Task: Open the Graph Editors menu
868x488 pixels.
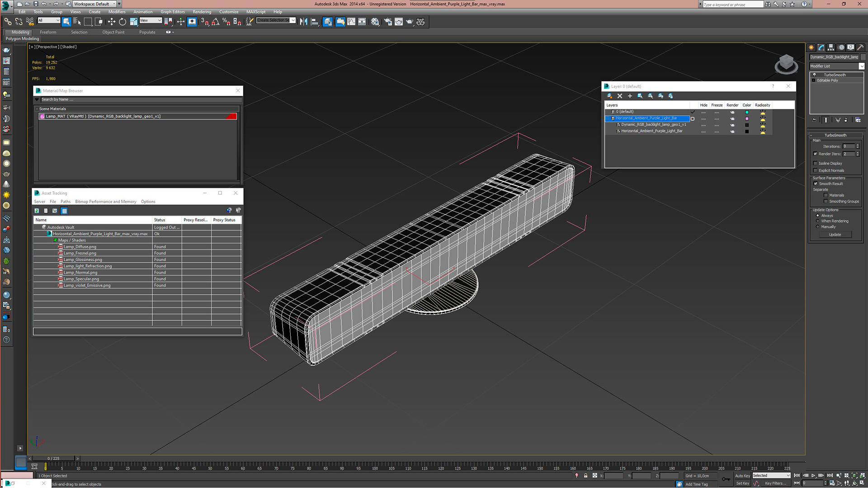Action: (173, 12)
